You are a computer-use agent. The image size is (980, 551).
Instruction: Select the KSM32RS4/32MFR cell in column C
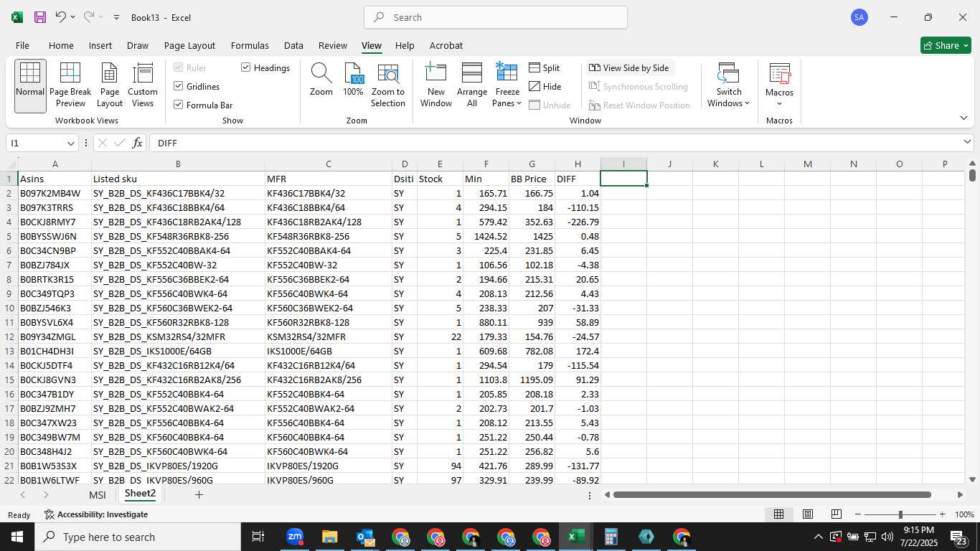tap(328, 336)
